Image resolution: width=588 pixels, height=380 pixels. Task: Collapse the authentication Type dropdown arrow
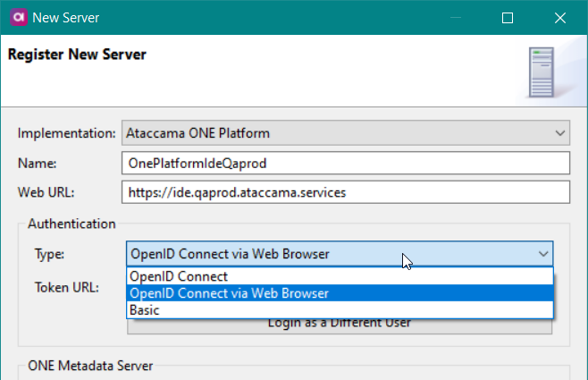[x=542, y=254]
